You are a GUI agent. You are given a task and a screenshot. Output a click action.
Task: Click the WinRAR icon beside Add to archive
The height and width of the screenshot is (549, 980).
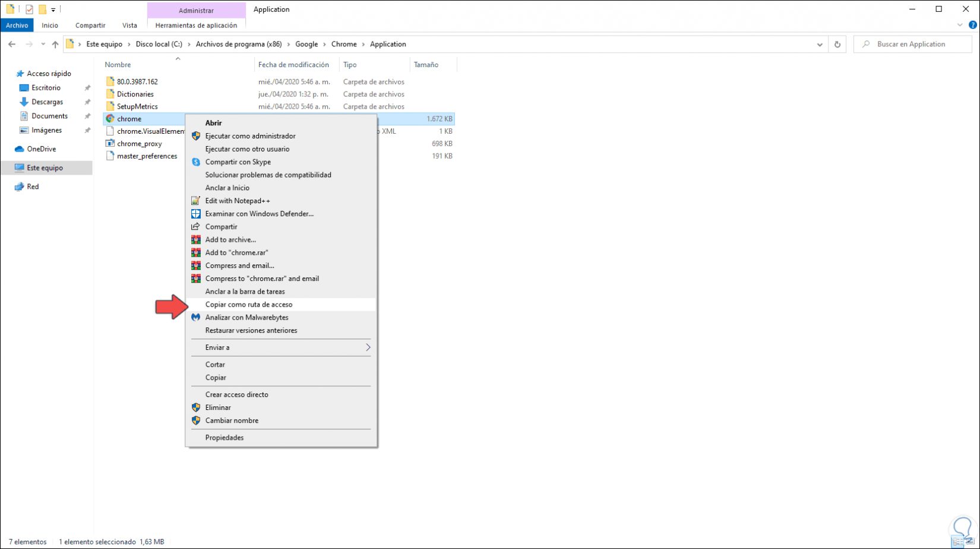pyautogui.click(x=196, y=240)
